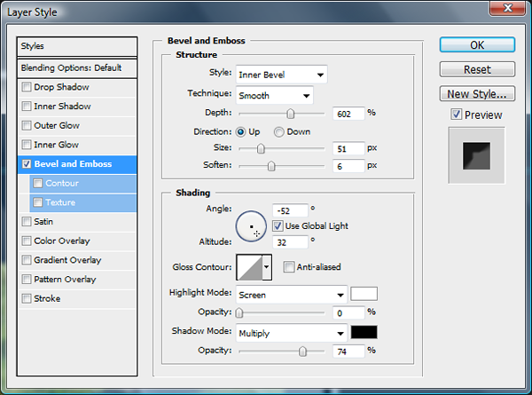Expand the Technique dropdown set to Smooth
This screenshot has width=532, height=395.
tap(274, 95)
